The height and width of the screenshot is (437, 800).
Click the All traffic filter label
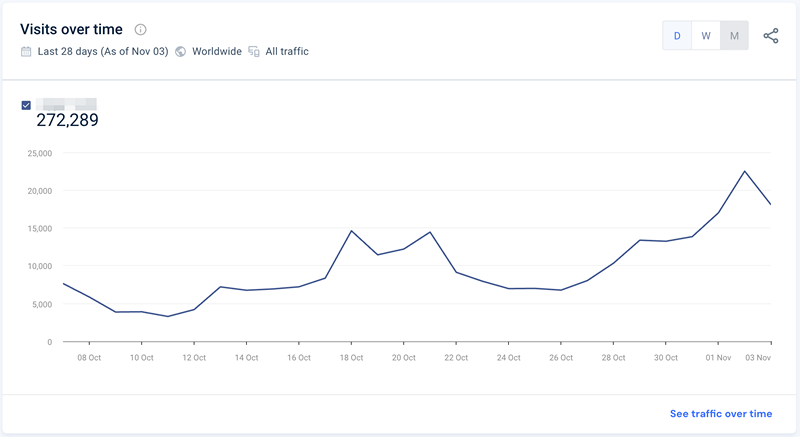[x=287, y=51]
